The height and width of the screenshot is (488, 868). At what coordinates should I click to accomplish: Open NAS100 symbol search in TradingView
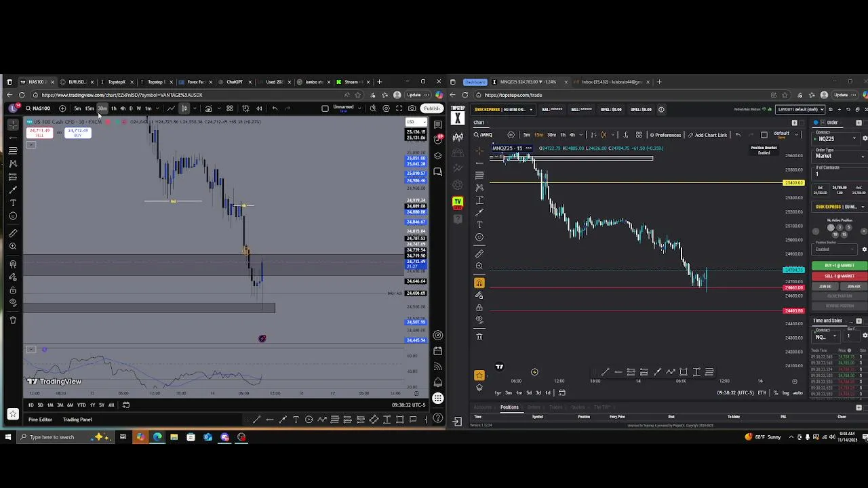point(38,108)
